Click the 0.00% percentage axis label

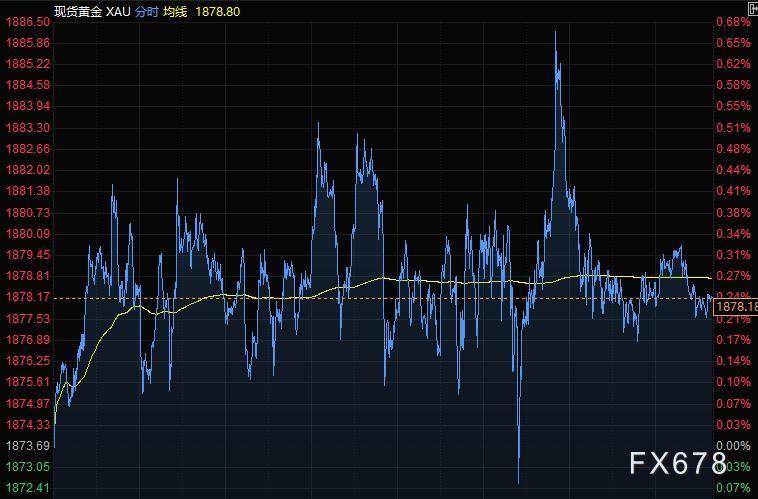(x=733, y=445)
